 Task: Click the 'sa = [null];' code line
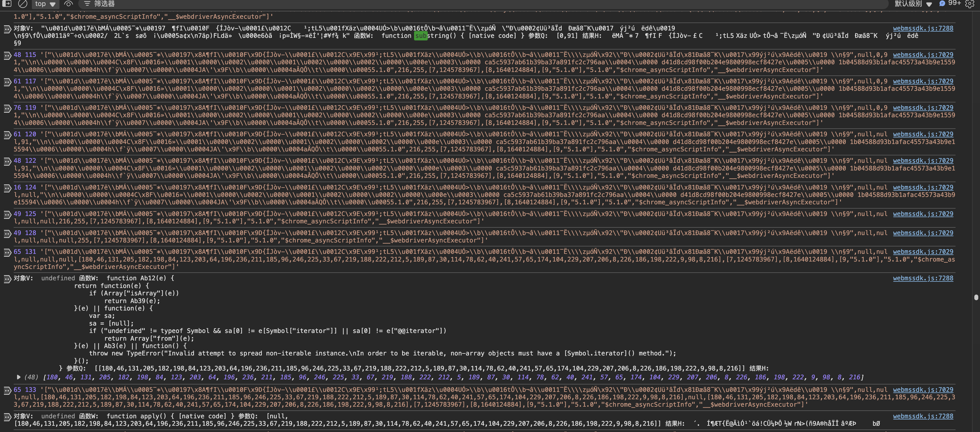click(x=111, y=324)
